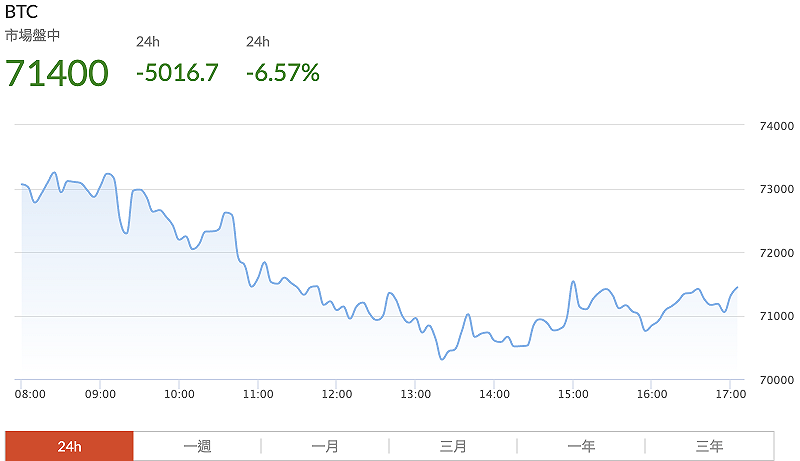Open the 三月 range tab
Image resolution: width=800 pixels, height=461 pixels.
click(x=453, y=446)
